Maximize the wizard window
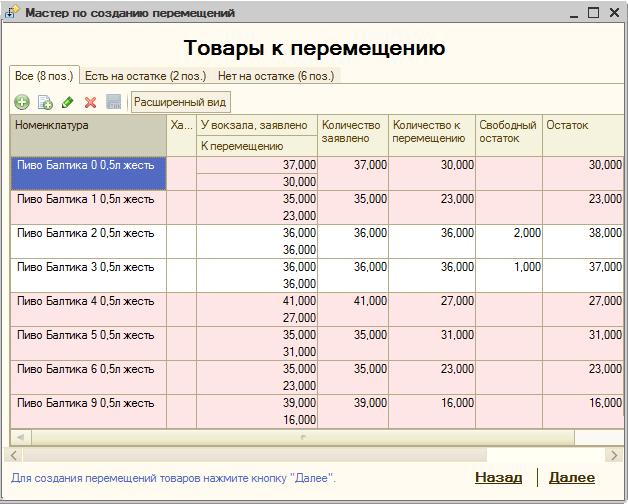The height and width of the screenshot is (504, 628). click(x=593, y=12)
